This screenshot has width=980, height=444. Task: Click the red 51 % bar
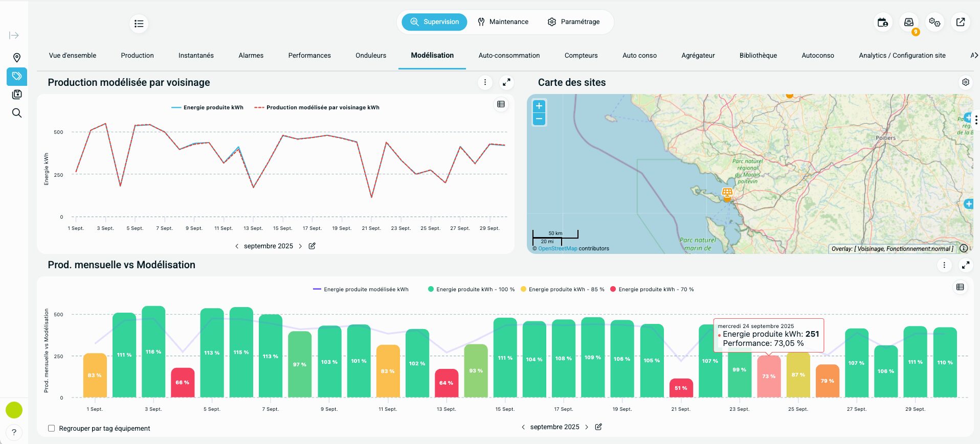(681, 388)
